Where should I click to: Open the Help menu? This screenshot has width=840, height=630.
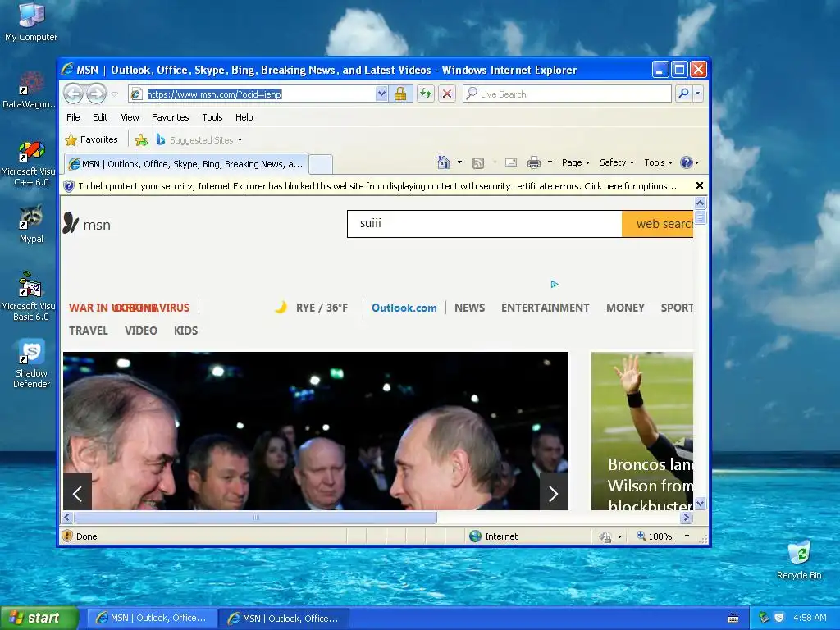coord(244,117)
